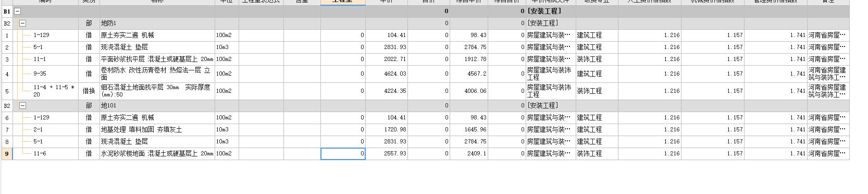Select 平面砂浆找平层 name cell

click(x=157, y=59)
